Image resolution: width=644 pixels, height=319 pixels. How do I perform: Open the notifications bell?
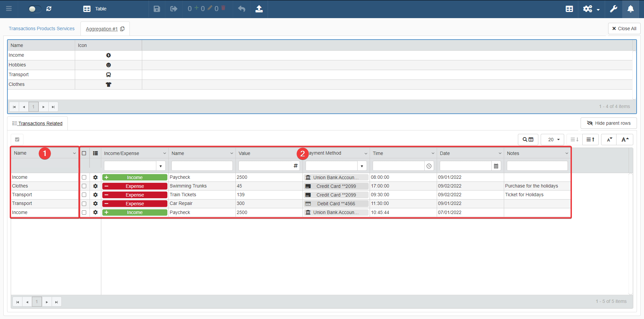point(631,9)
